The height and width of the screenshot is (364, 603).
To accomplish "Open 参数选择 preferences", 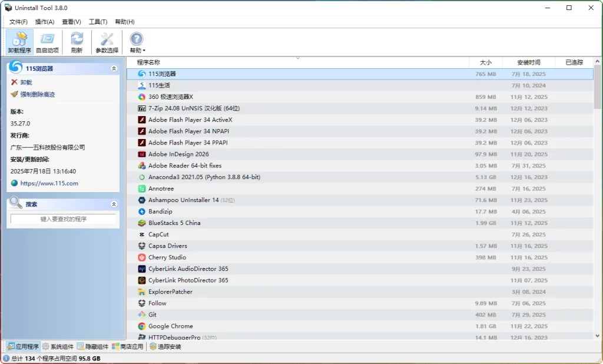I will point(106,41).
